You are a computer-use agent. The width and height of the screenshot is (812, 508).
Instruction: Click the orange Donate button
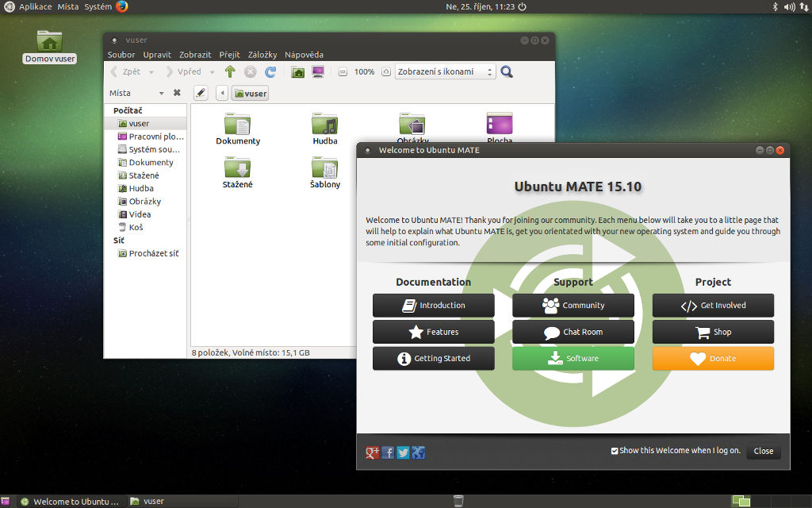click(713, 358)
